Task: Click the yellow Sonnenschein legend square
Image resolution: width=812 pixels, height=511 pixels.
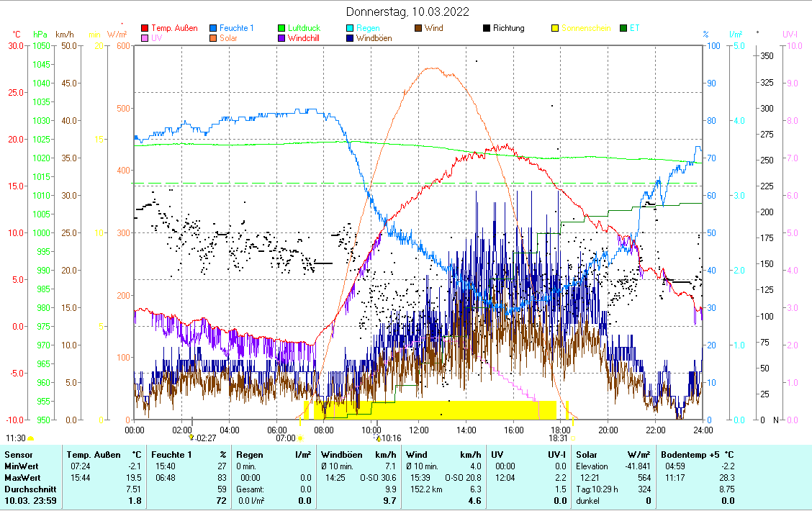Action: 556,28
